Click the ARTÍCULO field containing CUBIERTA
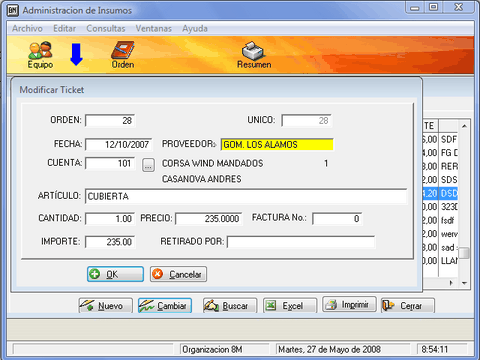480x360 pixels. pos(246,196)
